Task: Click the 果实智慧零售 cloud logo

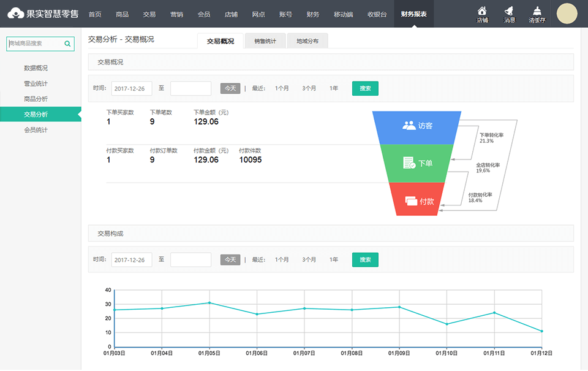Action: (x=17, y=13)
